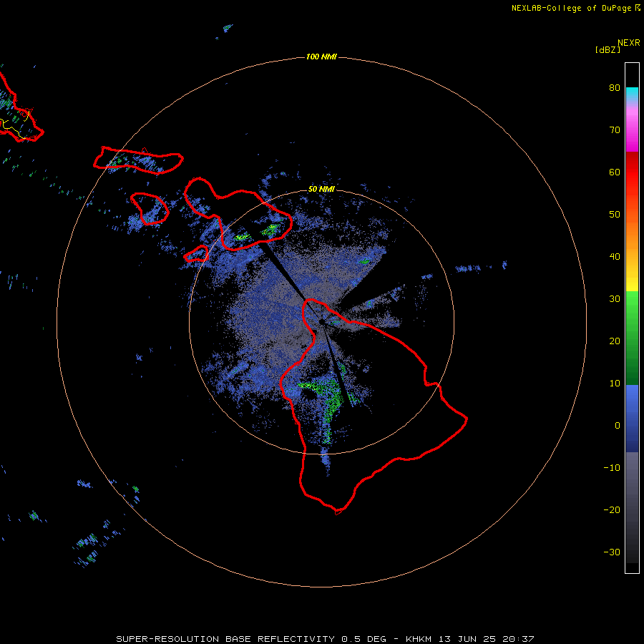Click the NEXR label above the color bar
This screenshot has height=644, width=644.
(629, 43)
